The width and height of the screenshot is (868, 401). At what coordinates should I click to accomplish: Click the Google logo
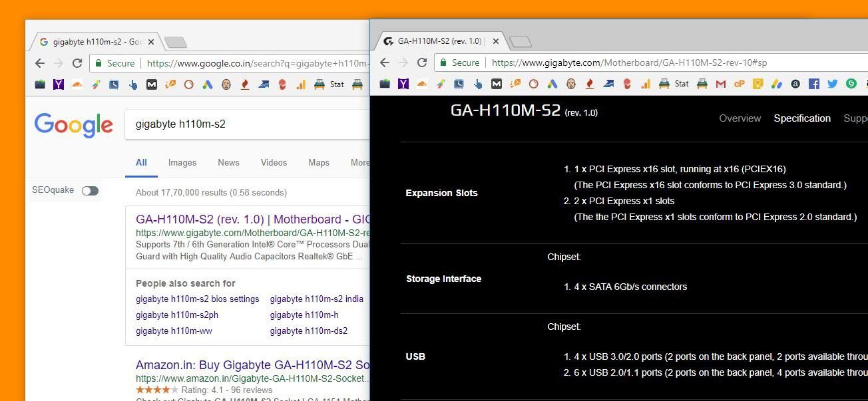click(74, 125)
